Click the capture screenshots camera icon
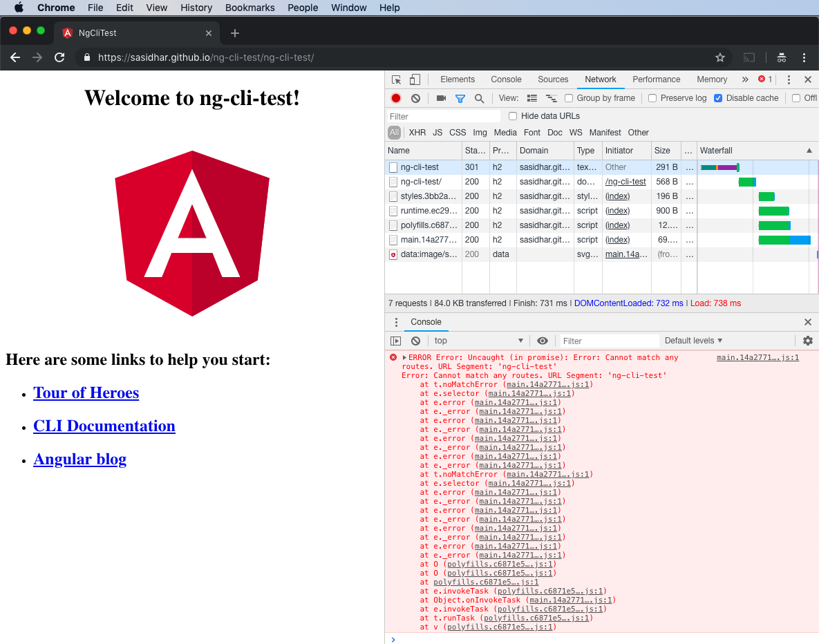The image size is (819, 644). point(442,98)
